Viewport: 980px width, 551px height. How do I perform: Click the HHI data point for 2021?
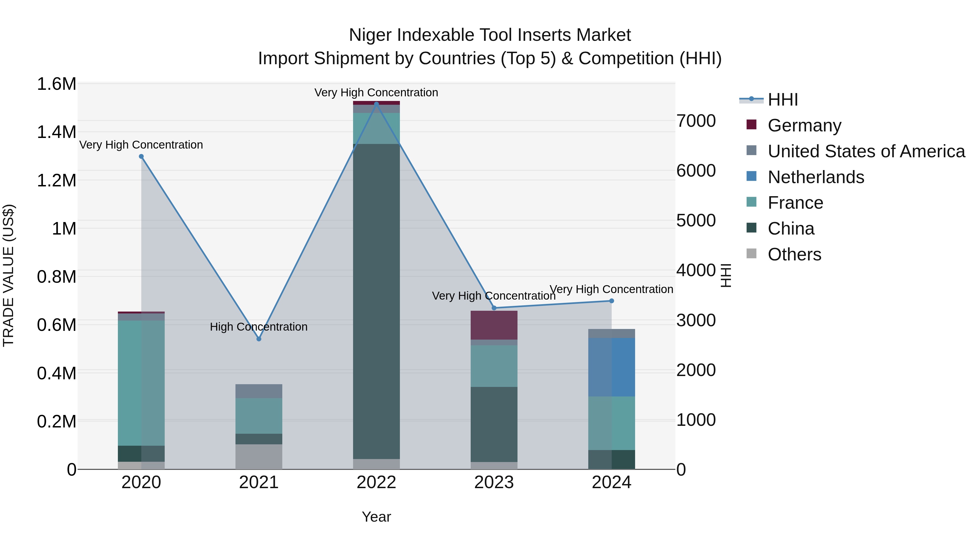(259, 339)
